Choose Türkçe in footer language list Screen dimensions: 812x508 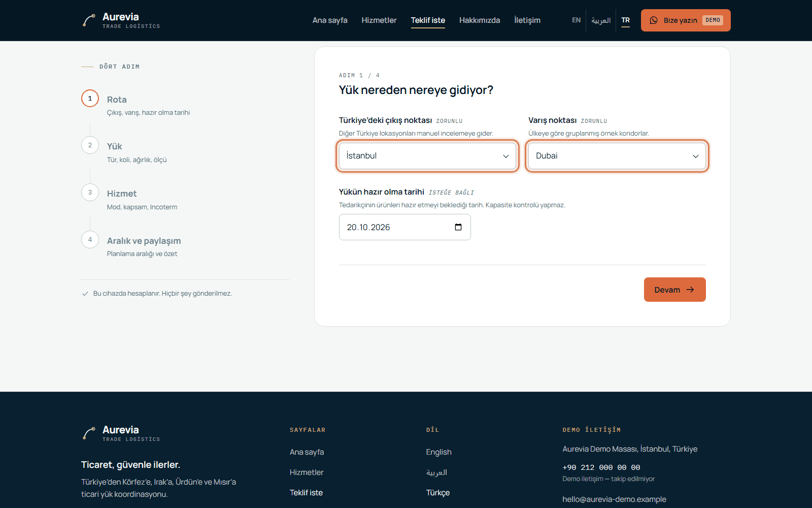(x=438, y=493)
